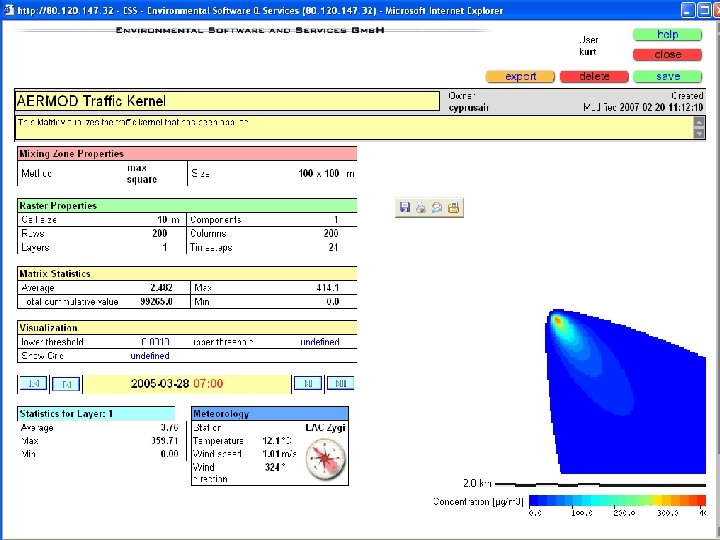Advance to the next timestep

[x=306, y=383]
